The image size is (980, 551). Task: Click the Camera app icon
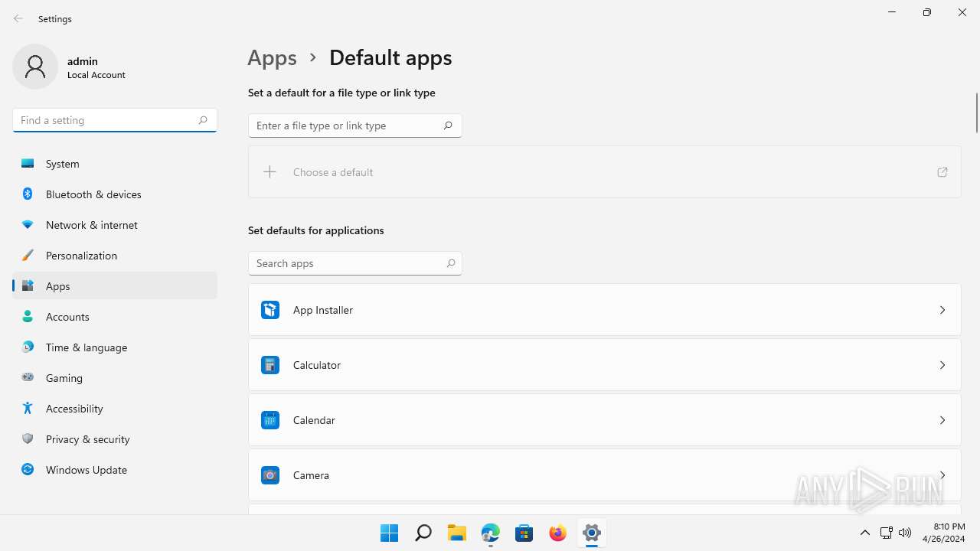click(x=270, y=475)
